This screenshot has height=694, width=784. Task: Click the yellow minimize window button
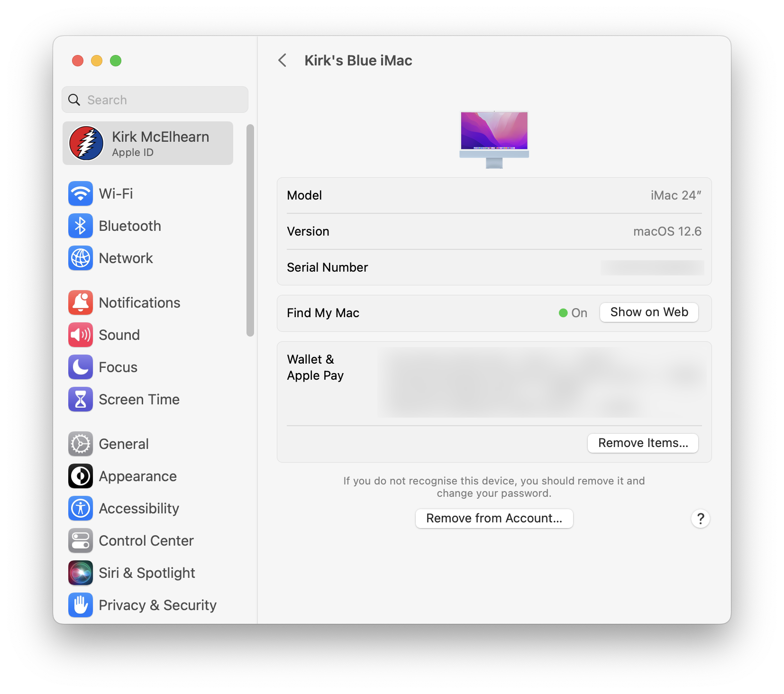point(97,61)
